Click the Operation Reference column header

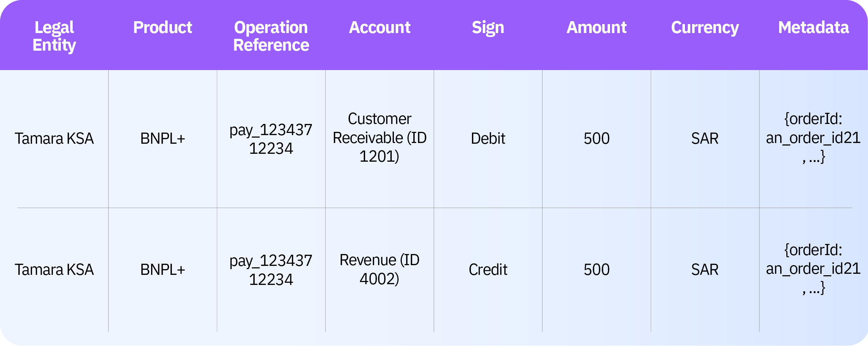point(271,36)
